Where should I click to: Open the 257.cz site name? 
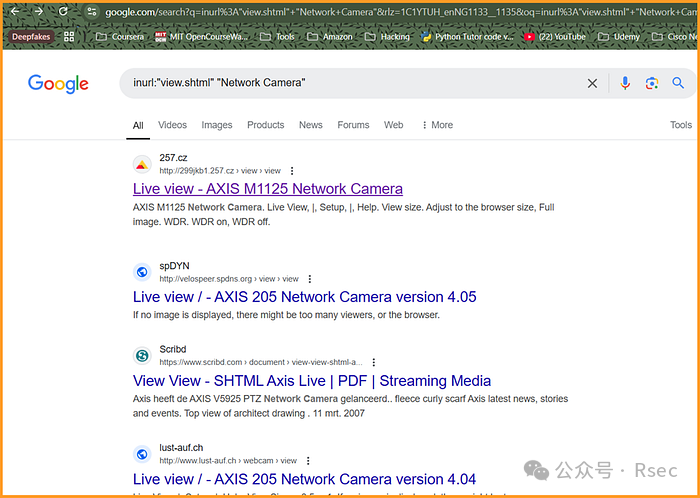click(173, 158)
